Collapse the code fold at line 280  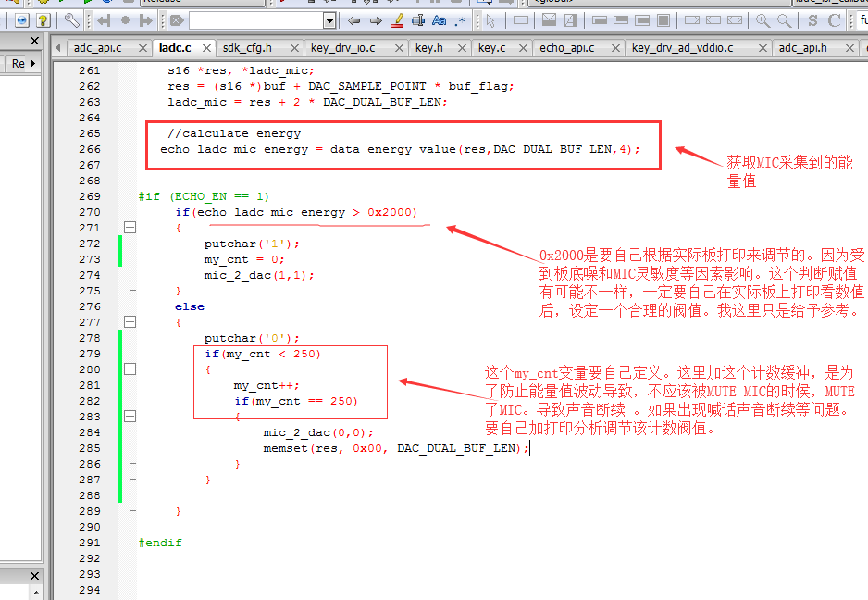(130, 369)
